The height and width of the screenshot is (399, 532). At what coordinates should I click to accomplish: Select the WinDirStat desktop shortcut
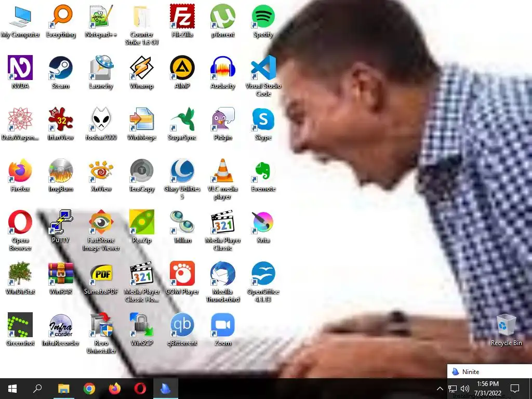(x=20, y=278)
